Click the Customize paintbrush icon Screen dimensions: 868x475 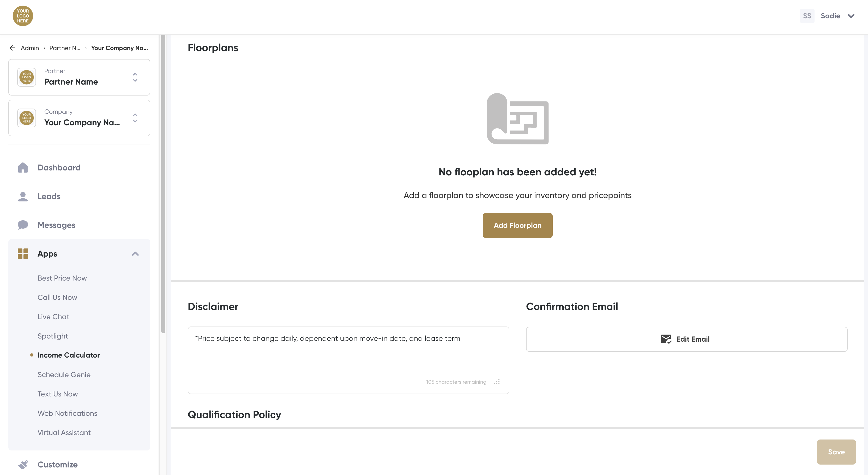pos(23,465)
